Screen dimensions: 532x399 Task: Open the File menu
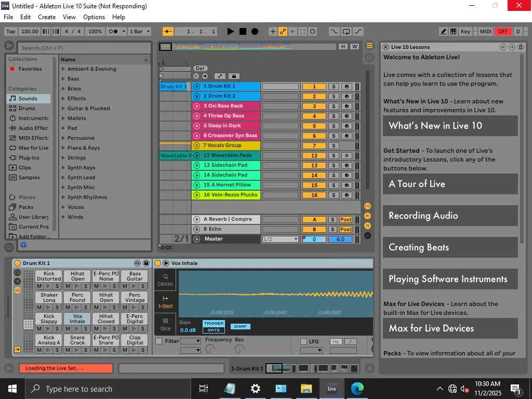pos(8,17)
